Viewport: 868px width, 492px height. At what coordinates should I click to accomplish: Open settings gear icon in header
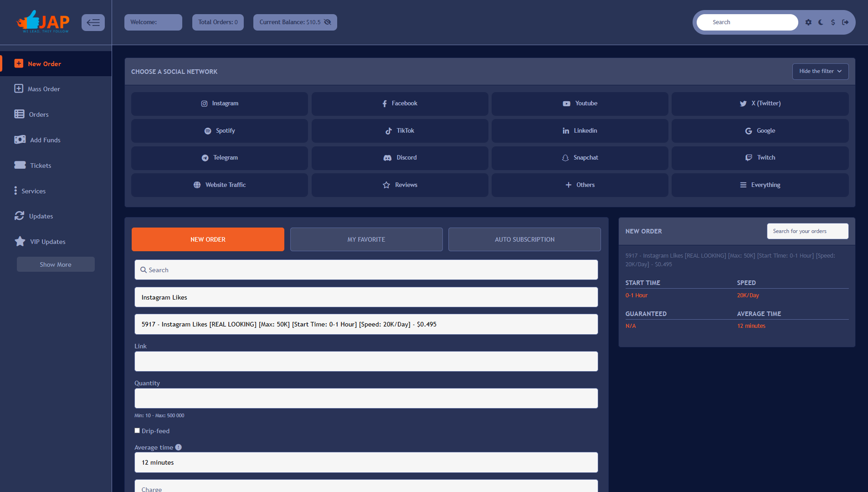pos(808,22)
